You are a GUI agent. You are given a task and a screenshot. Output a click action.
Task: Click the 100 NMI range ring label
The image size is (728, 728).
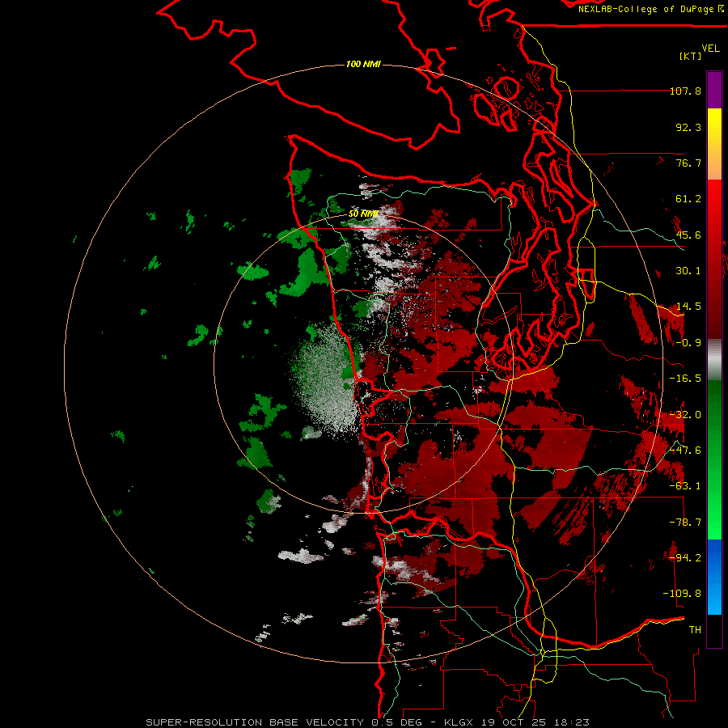point(363,64)
